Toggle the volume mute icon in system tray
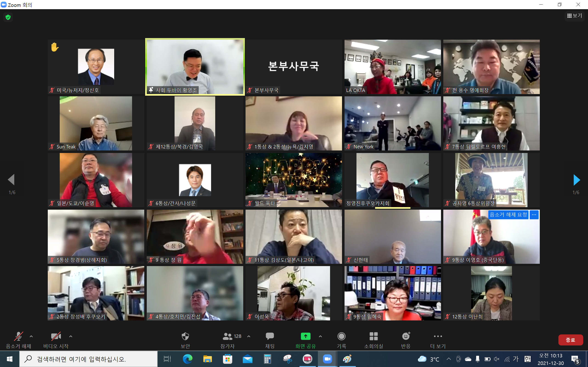 (496, 359)
